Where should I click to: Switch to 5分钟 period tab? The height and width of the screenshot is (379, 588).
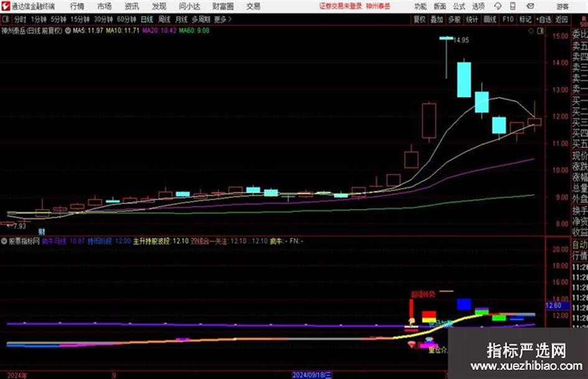click(58, 19)
